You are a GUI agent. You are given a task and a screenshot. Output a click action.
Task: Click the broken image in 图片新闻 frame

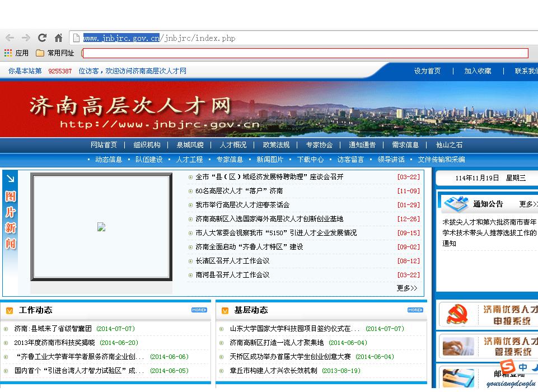coord(101,227)
